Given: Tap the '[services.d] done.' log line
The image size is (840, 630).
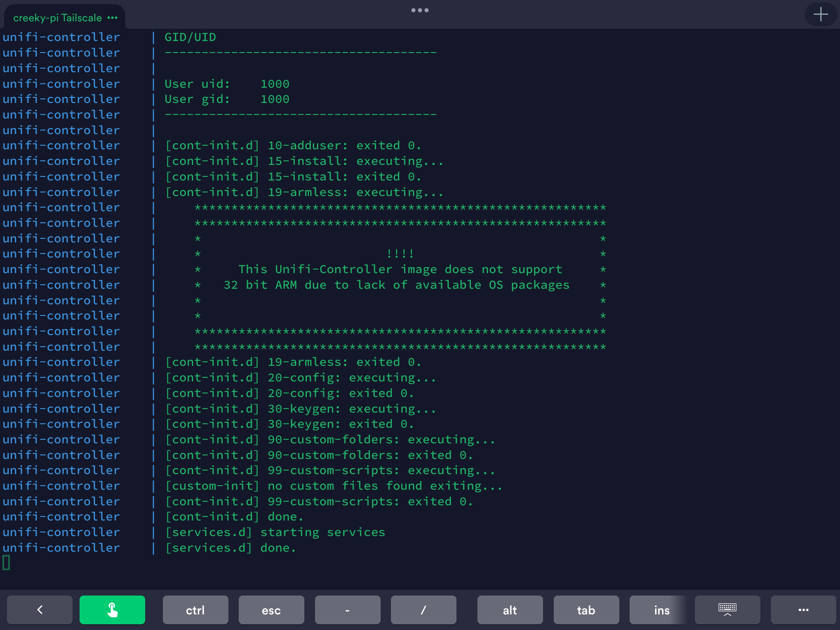Looking at the screenshot, I should [x=230, y=547].
